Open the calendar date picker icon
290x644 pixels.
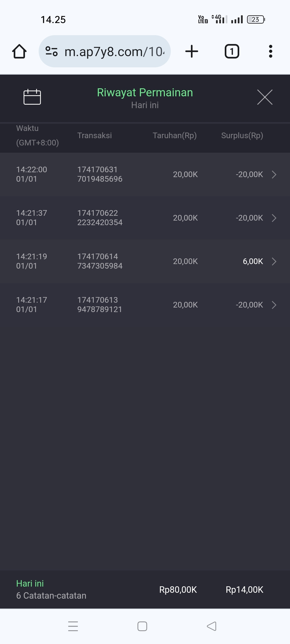pyautogui.click(x=32, y=97)
